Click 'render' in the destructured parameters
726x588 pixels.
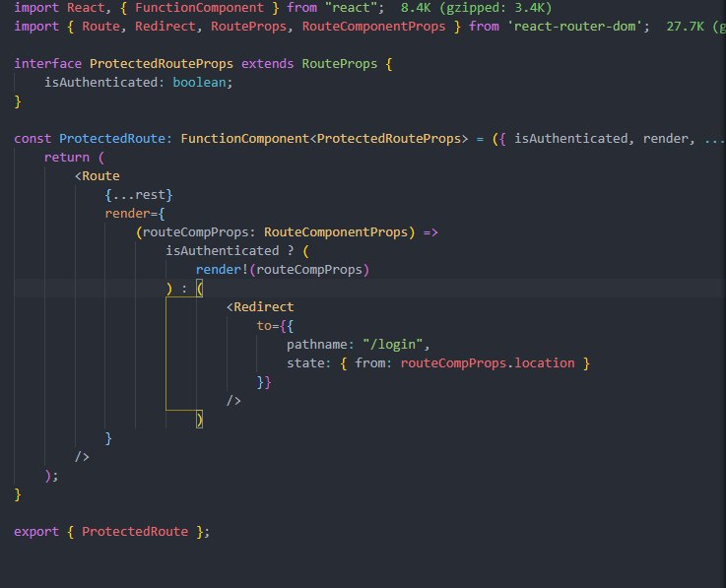pyautogui.click(x=665, y=139)
